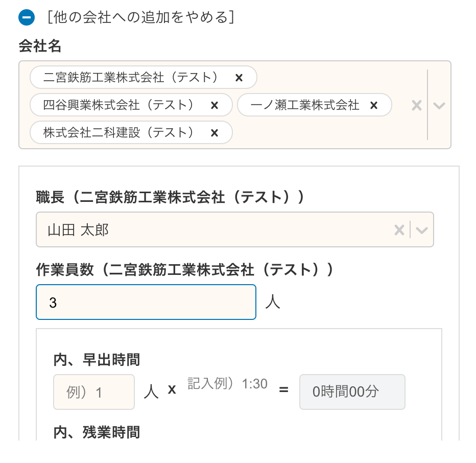476x463 pixels.
Task: Click the 作業員数 input field
Action: pos(146,303)
